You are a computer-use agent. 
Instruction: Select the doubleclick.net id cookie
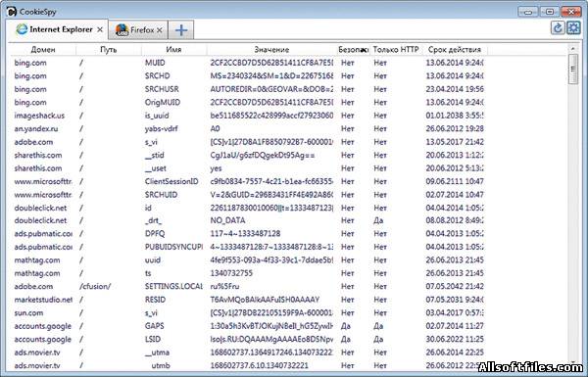pos(249,208)
